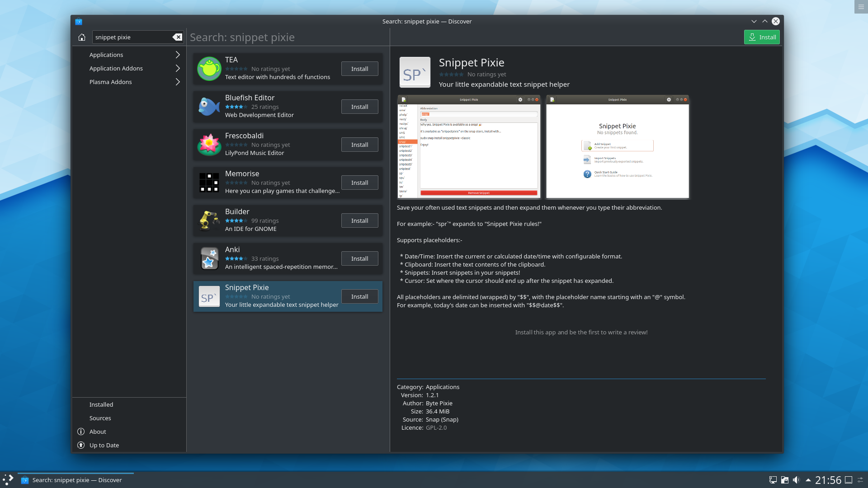Image resolution: width=868 pixels, height=488 pixels.
Task: Click the 'Snap (Snap)' source value
Action: 442,419
